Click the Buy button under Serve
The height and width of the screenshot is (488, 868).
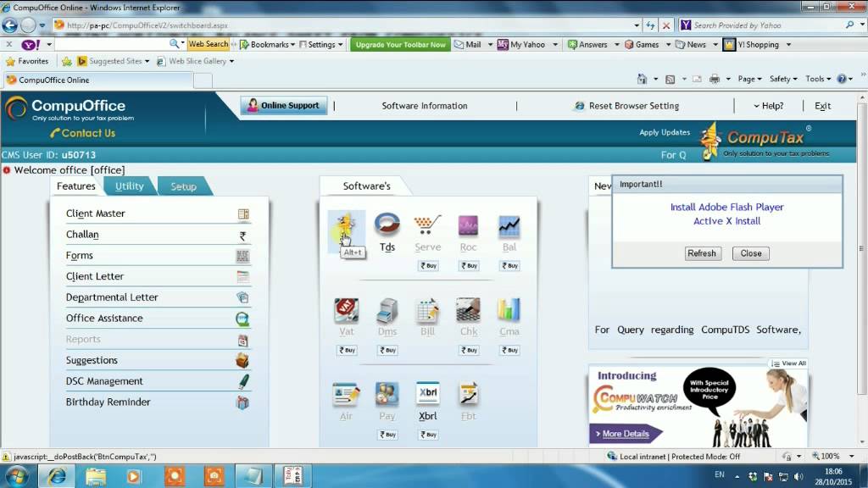point(428,265)
